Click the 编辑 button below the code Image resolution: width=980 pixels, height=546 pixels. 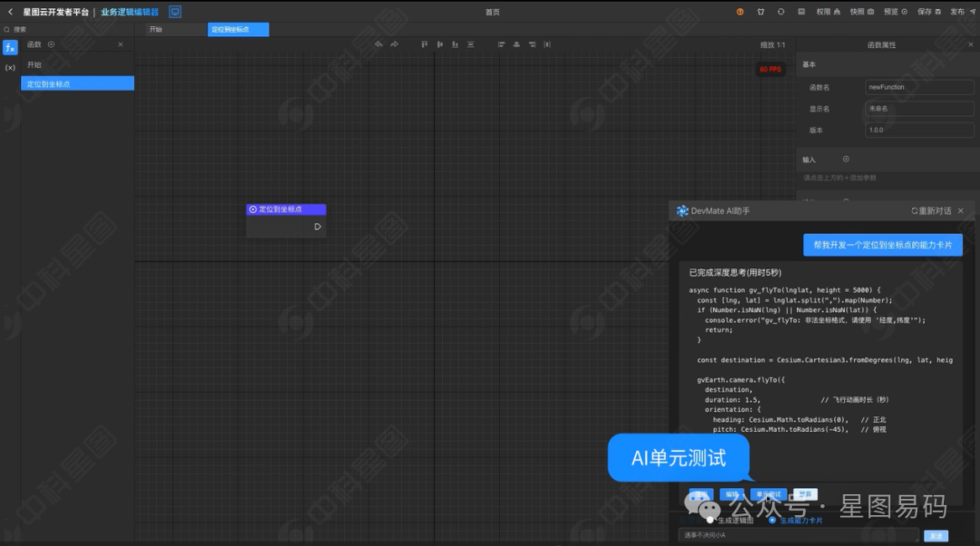tap(732, 494)
